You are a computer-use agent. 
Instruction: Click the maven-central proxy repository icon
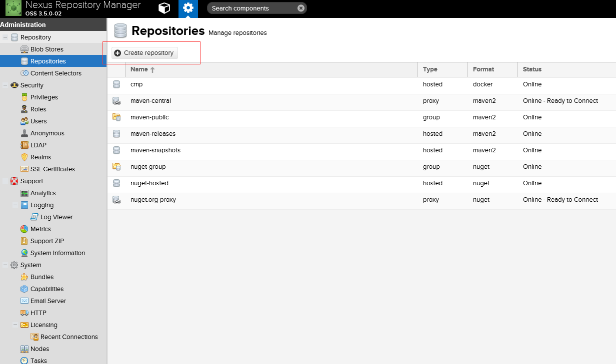pyautogui.click(x=116, y=101)
